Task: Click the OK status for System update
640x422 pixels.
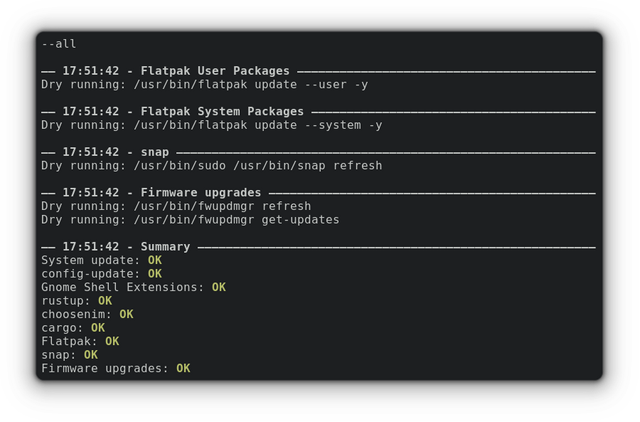Action: click(155, 260)
